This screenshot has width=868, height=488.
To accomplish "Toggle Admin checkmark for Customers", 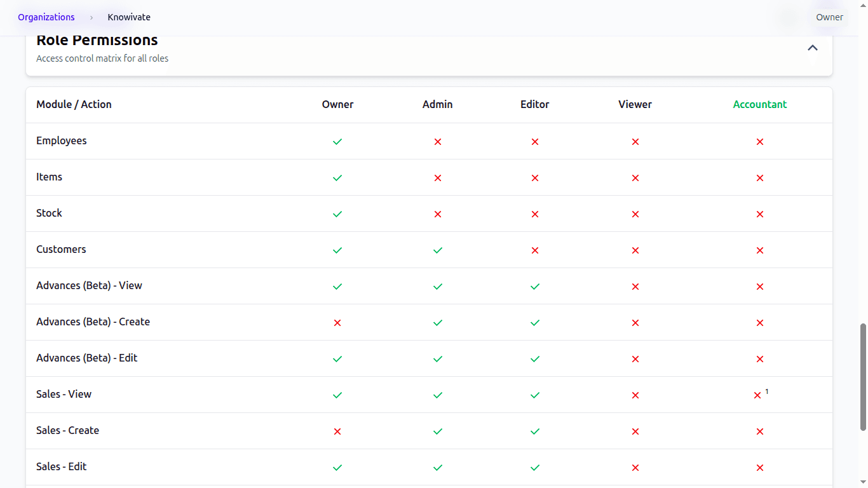I will (438, 250).
